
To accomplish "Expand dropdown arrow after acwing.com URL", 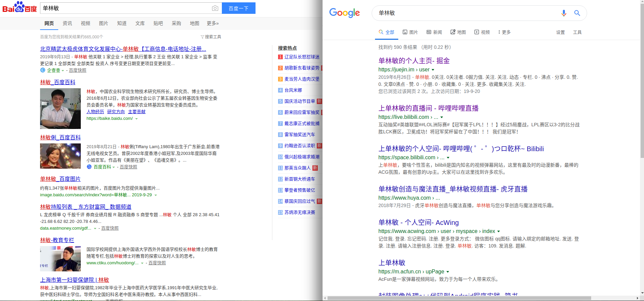I will tap(499, 232).
